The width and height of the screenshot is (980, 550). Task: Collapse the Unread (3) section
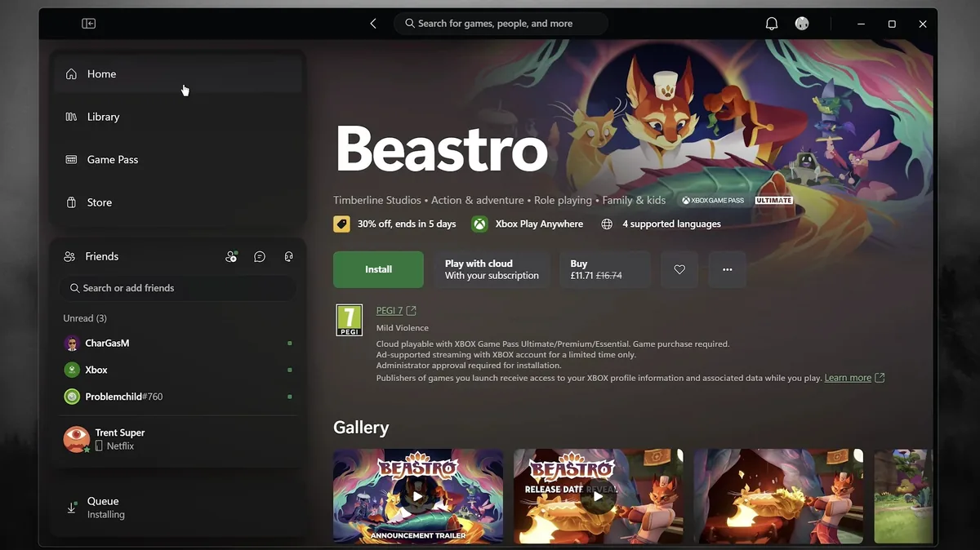[85, 318]
